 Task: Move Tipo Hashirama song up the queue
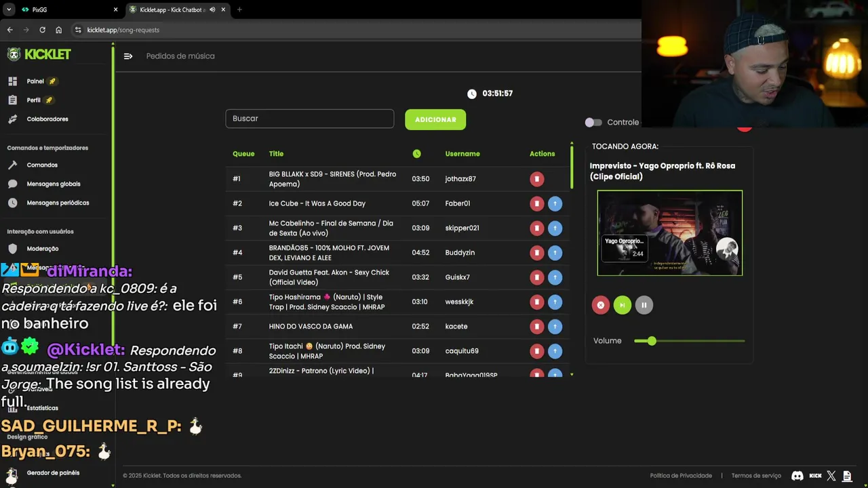point(555,302)
